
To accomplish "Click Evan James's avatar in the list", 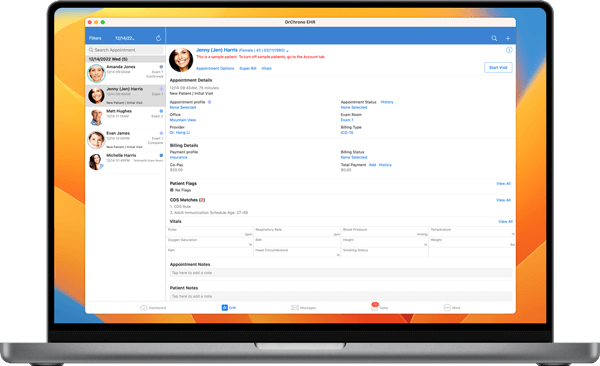I will [x=96, y=140].
